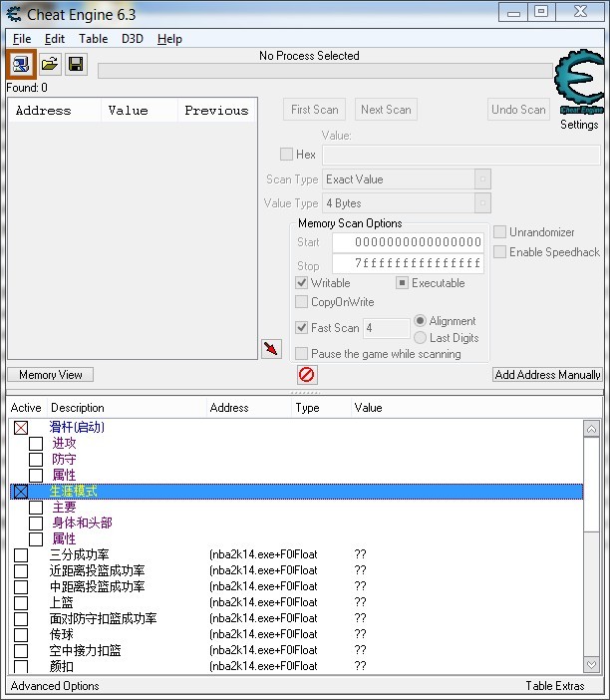Screen dimensions: 610x700
Task: Toggle the 生涯模式 active checkbox
Action: coord(21,492)
